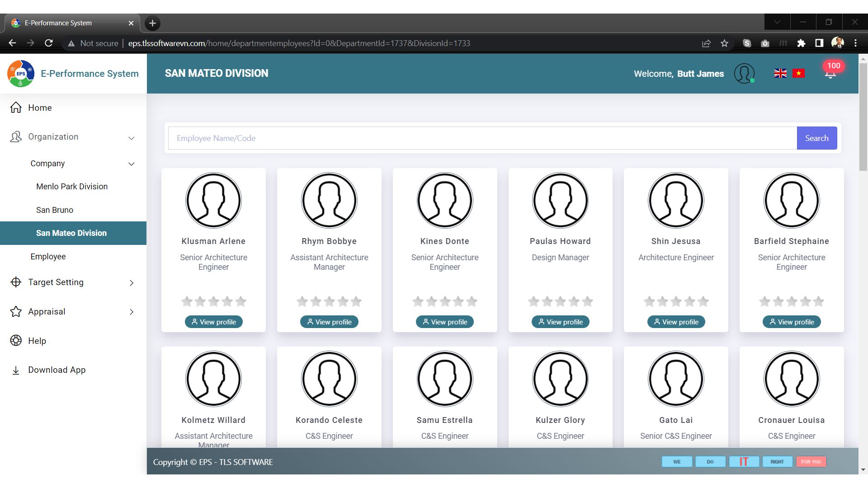This screenshot has width=868, height=488.
Task: Switch language with the UK flag icon
Action: 780,73
